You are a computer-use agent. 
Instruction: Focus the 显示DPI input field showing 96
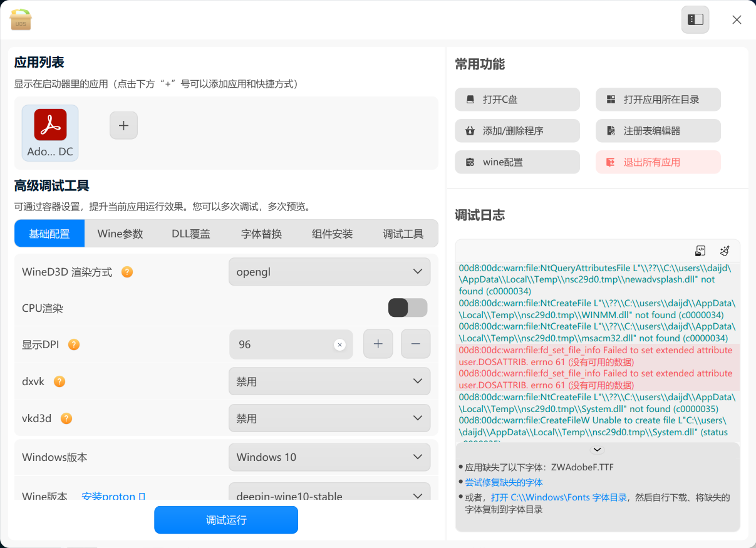(291, 344)
